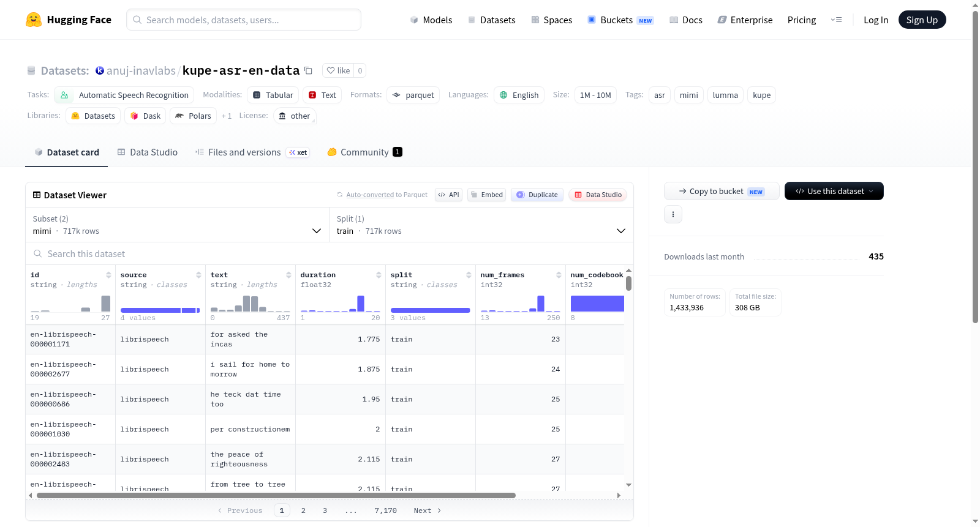Click the num_frames histogram tallest bar

(541, 304)
